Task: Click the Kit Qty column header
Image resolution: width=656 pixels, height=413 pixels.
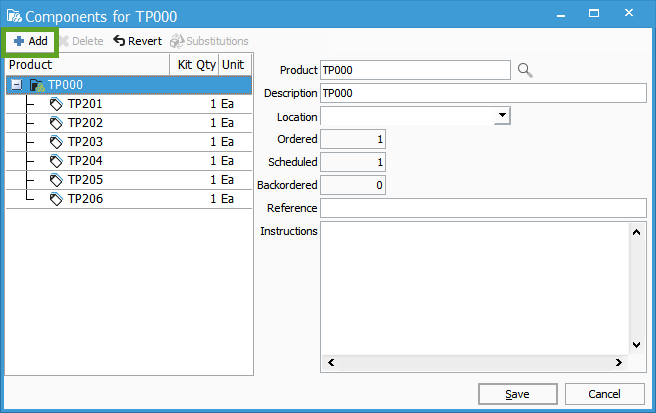Action: point(194,64)
